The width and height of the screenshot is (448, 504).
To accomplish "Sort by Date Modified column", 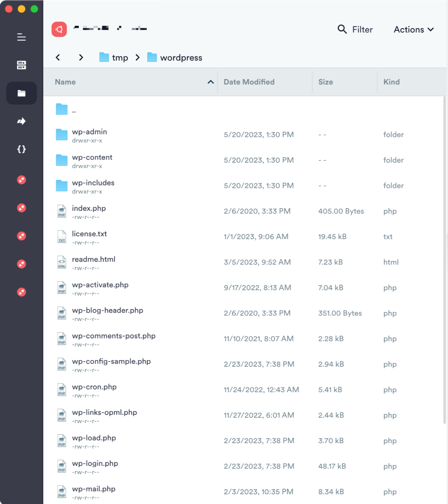I will tap(249, 82).
